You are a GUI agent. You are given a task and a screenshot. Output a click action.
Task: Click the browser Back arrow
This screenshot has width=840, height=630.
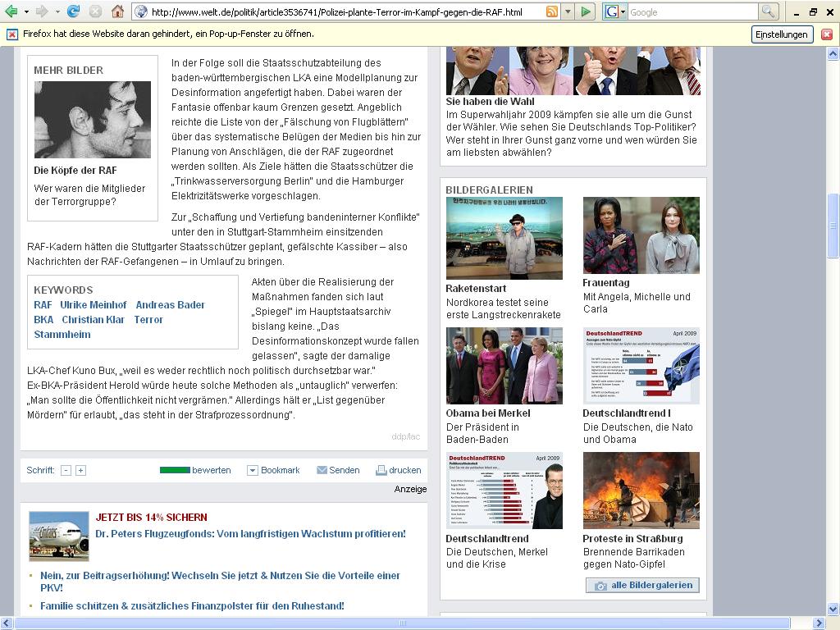point(11,11)
